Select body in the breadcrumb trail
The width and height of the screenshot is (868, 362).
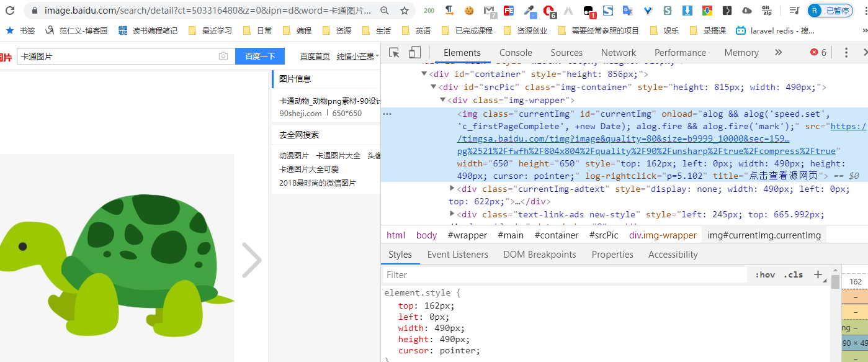click(426, 235)
